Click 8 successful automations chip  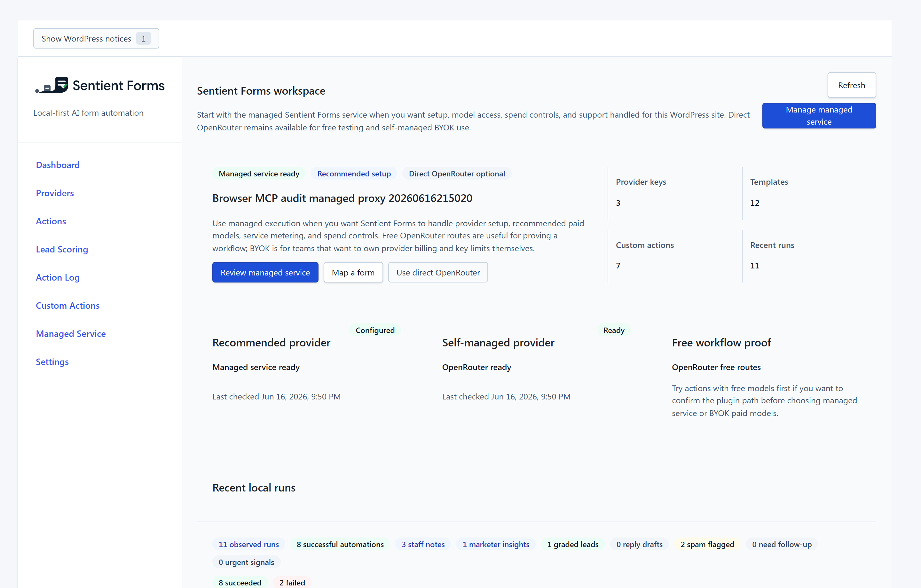coord(340,545)
